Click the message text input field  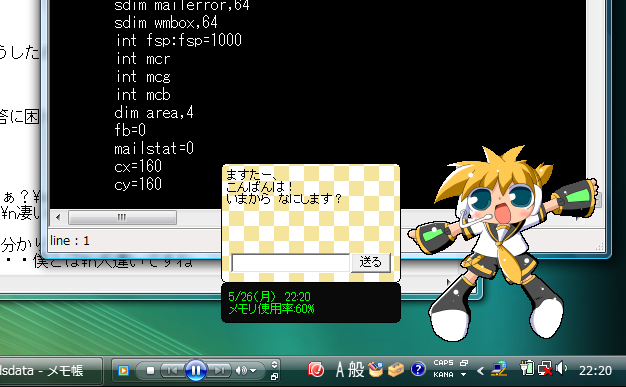(291, 262)
